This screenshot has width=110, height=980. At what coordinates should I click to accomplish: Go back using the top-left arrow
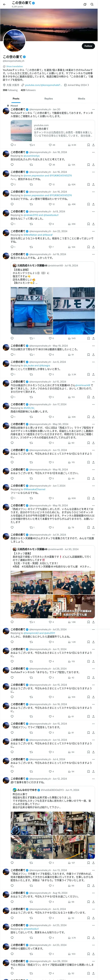[5, 4]
